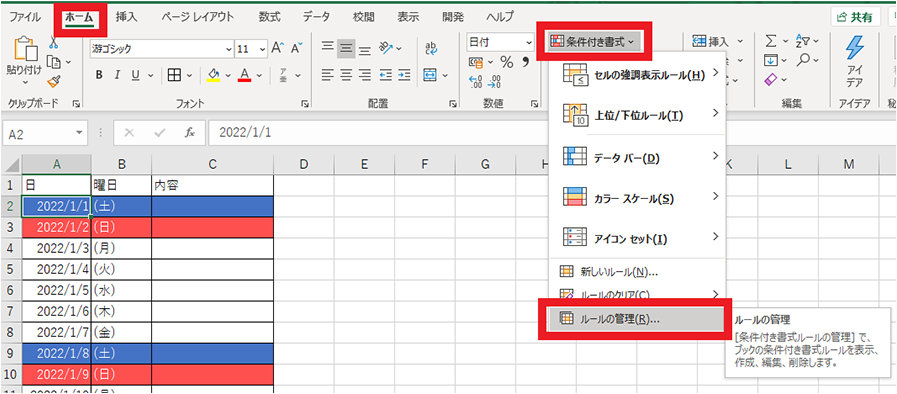897x394 pixels.
Task: Decrease font size with smaller A icon
Action: coord(296,49)
